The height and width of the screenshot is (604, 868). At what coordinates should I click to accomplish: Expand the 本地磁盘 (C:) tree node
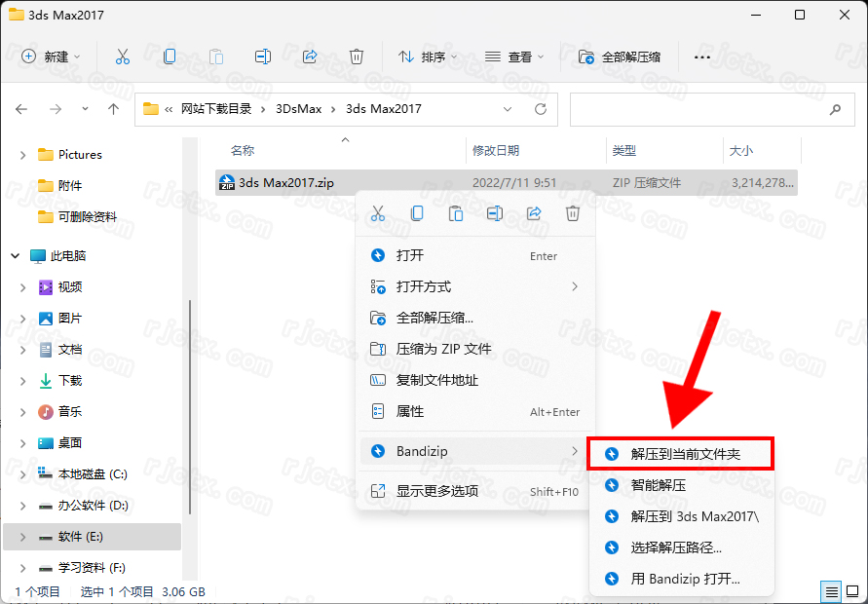click(x=23, y=474)
